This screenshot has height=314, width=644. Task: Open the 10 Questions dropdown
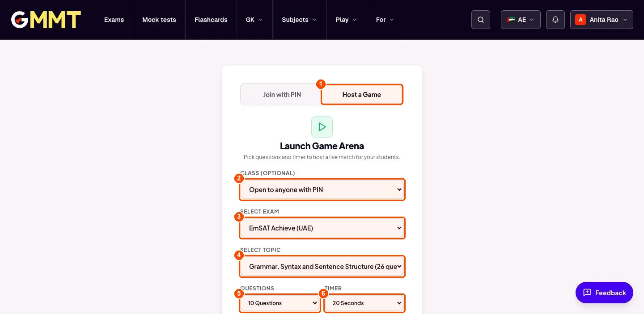point(280,303)
